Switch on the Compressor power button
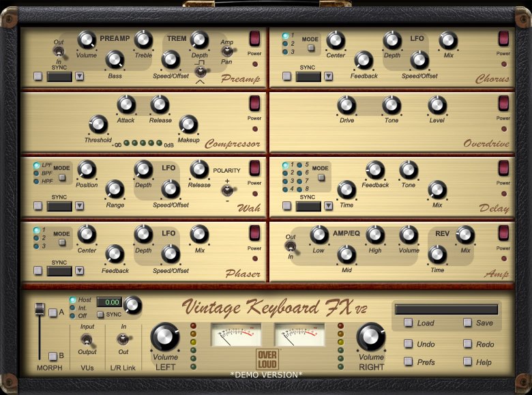Viewport: 532px width, 395px height. 254,104
